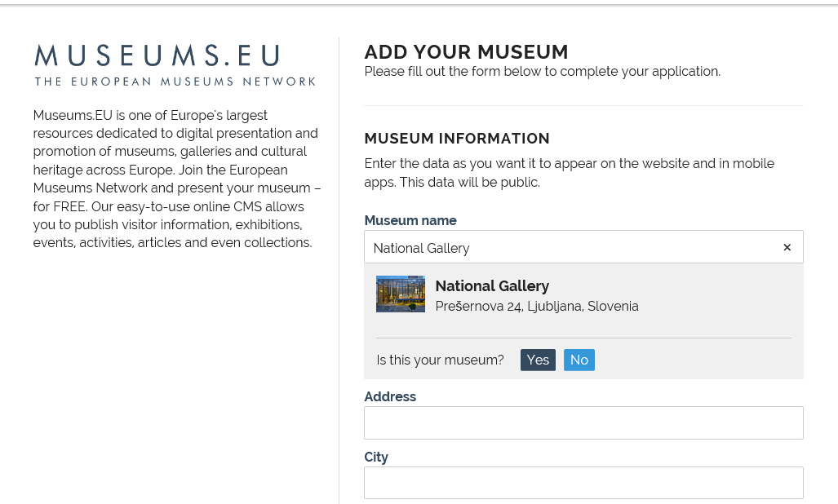Click the Museums.EU description paragraph

point(176,179)
